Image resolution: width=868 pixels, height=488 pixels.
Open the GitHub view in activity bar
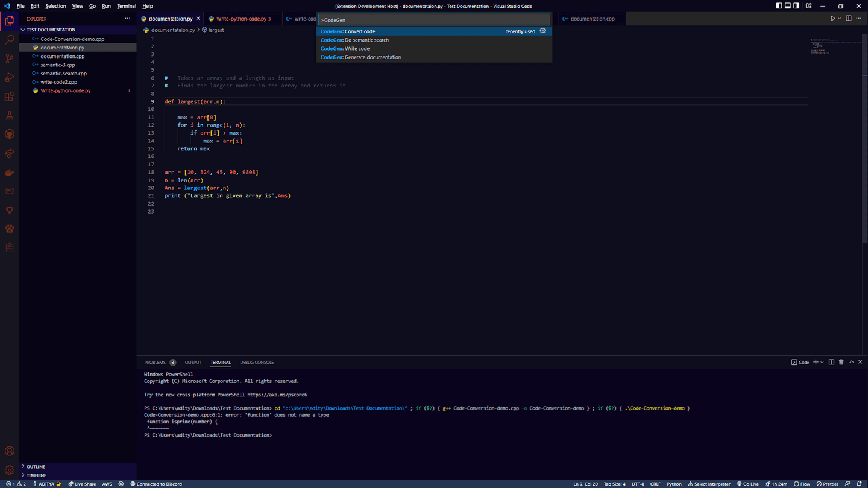[x=10, y=134]
